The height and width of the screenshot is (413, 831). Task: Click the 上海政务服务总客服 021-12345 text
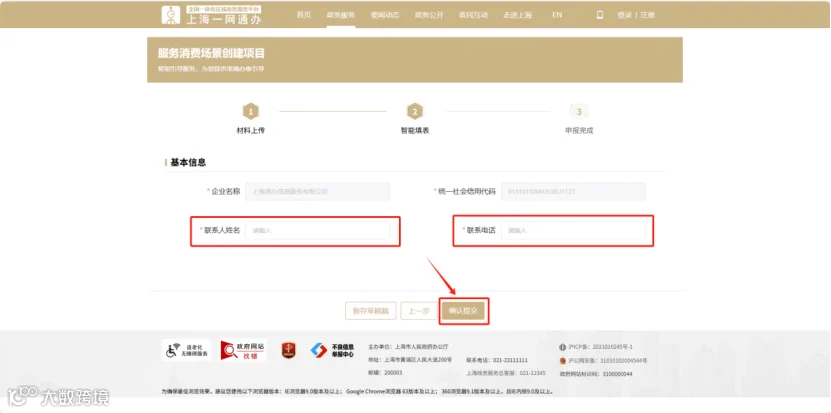pos(506,373)
